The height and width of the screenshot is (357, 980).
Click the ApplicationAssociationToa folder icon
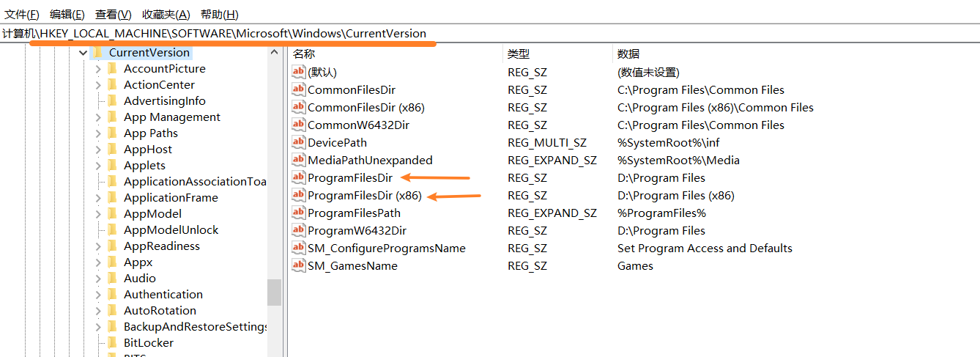[x=112, y=182]
